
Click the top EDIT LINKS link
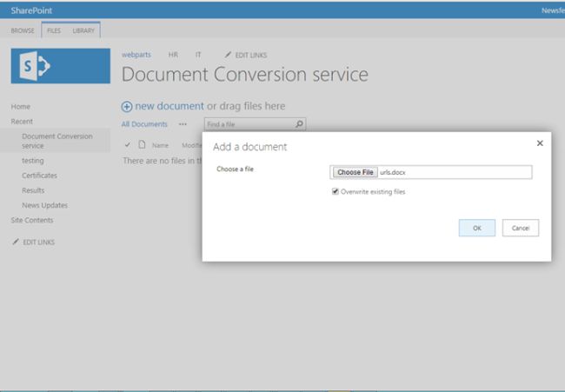251,55
